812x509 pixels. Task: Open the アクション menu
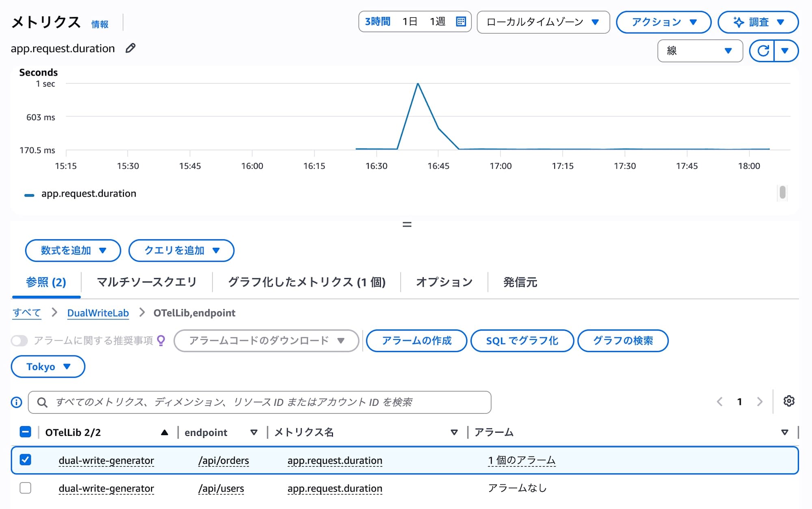click(x=663, y=22)
